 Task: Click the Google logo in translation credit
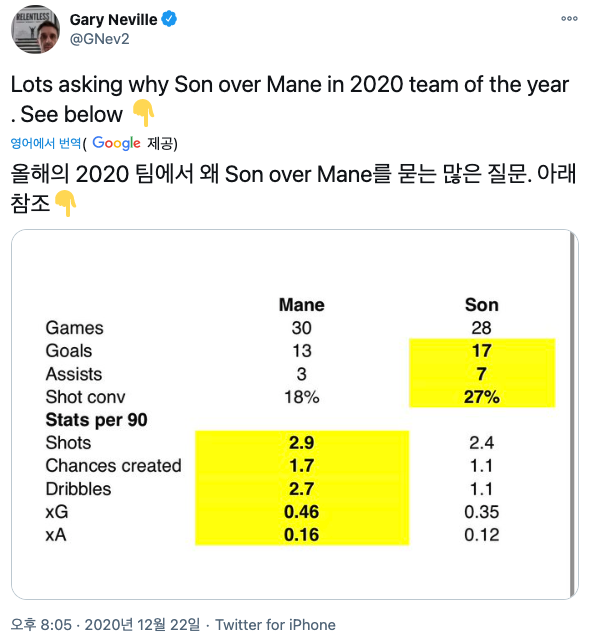116,143
